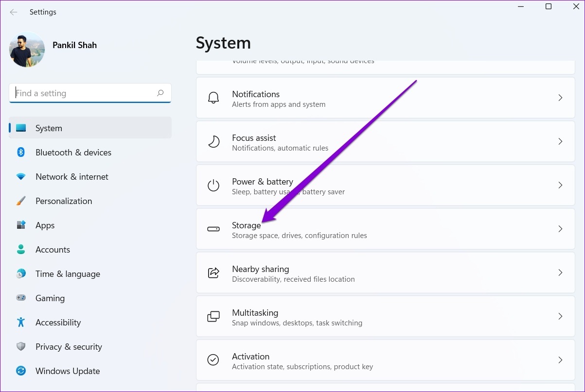The width and height of the screenshot is (585, 392).
Task: Open Time & language settings
Action: [x=90, y=274]
